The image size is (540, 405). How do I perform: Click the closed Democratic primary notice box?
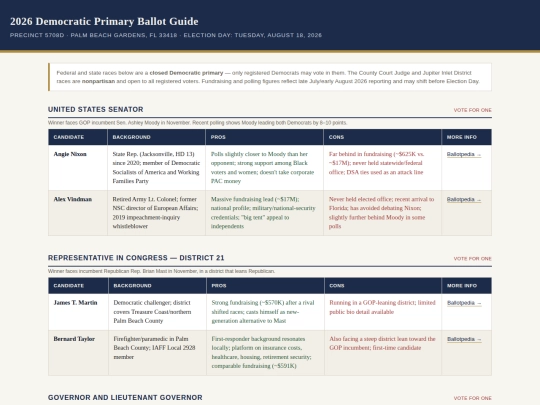pos(270,77)
